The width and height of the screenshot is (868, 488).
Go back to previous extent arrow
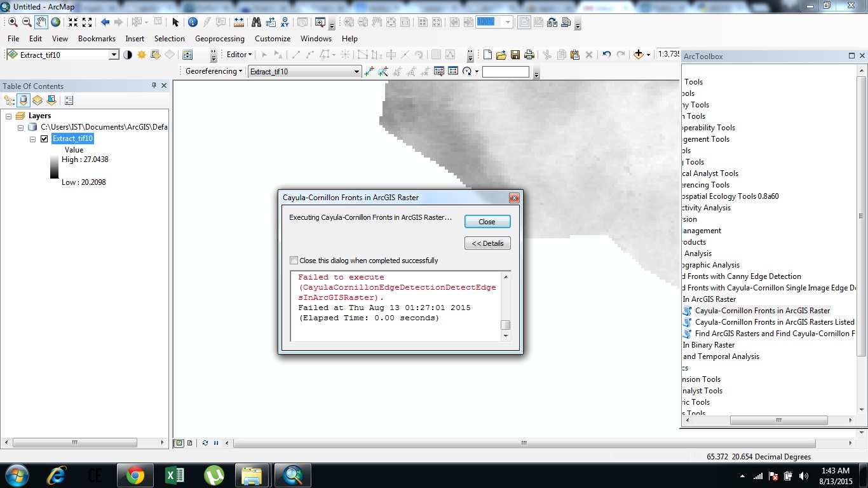(105, 22)
